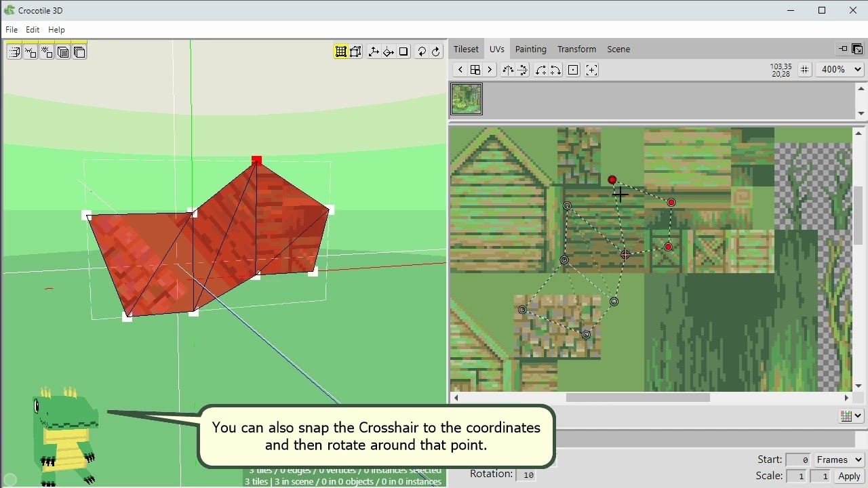Click the tileset list scroll down arrow
The height and width of the screenshot is (488, 868).
click(x=861, y=113)
